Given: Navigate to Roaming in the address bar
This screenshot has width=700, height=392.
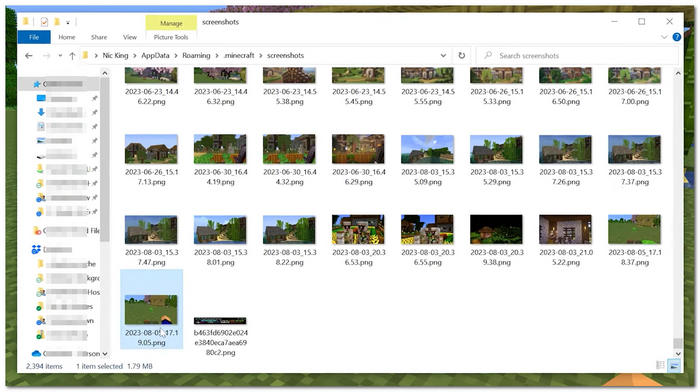Looking at the screenshot, I should (196, 55).
